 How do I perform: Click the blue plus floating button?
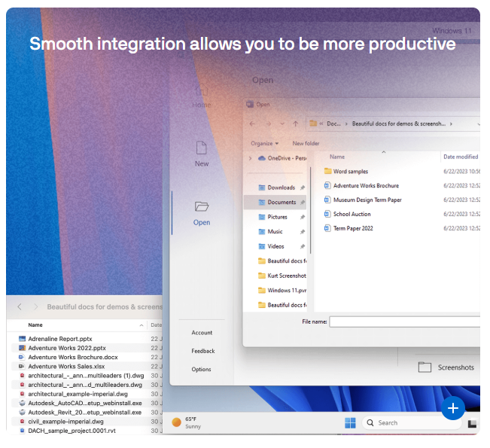(x=453, y=408)
